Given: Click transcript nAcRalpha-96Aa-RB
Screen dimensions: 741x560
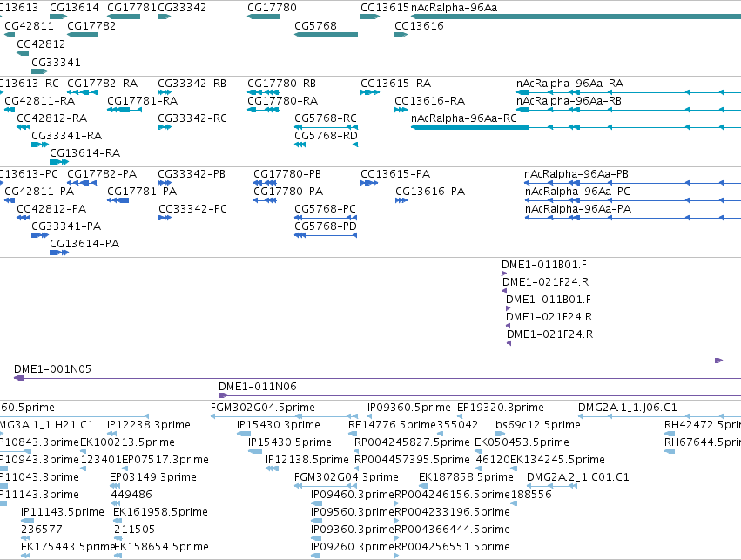Looking at the screenshot, I should [569, 101].
